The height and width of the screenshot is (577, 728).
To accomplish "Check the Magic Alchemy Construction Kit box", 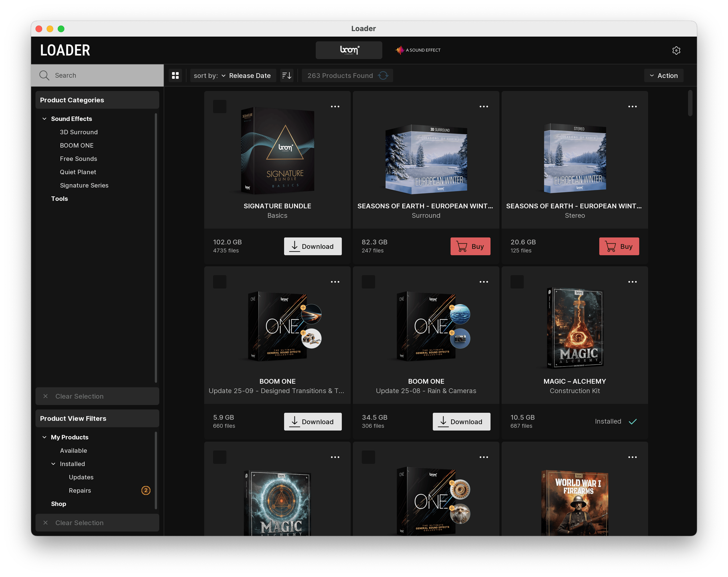I will [x=517, y=282].
